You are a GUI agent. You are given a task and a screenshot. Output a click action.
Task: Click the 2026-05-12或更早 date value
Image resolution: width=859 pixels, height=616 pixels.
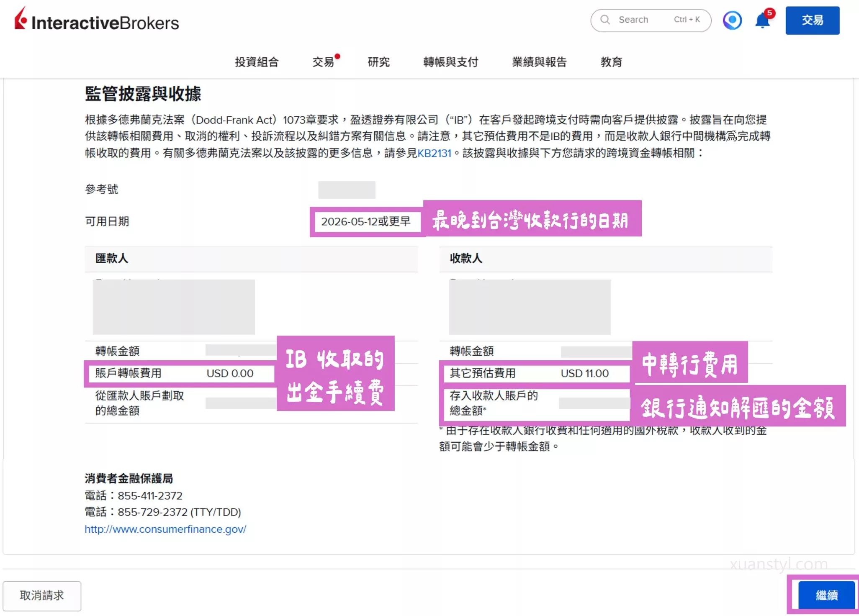coord(365,221)
